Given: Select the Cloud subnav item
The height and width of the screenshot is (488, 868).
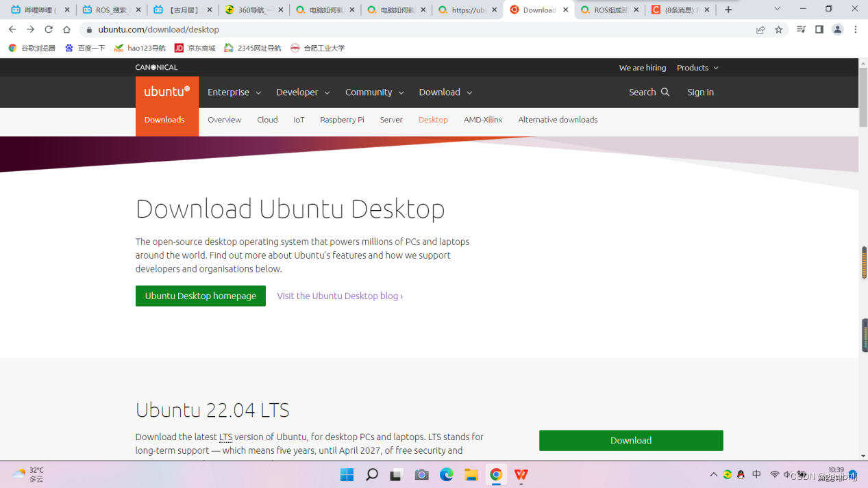Looking at the screenshot, I should coord(267,120).
